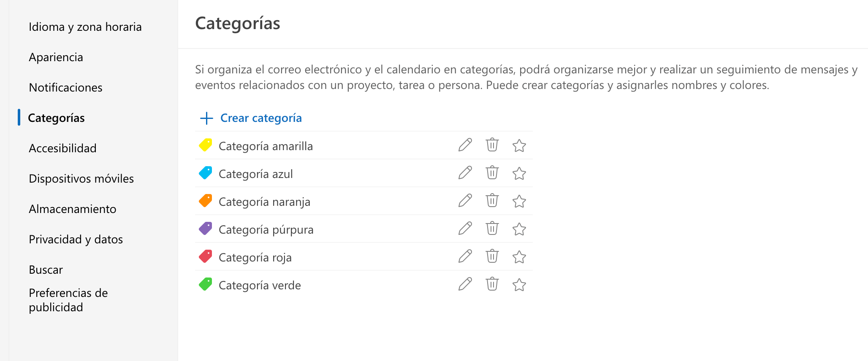Click the Crear categoría link
Screen dimensions: 868x361
[261, 118]
